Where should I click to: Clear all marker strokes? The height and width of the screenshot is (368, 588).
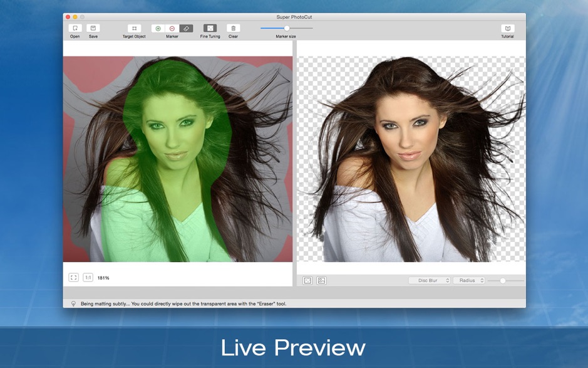tap(232, 28)
